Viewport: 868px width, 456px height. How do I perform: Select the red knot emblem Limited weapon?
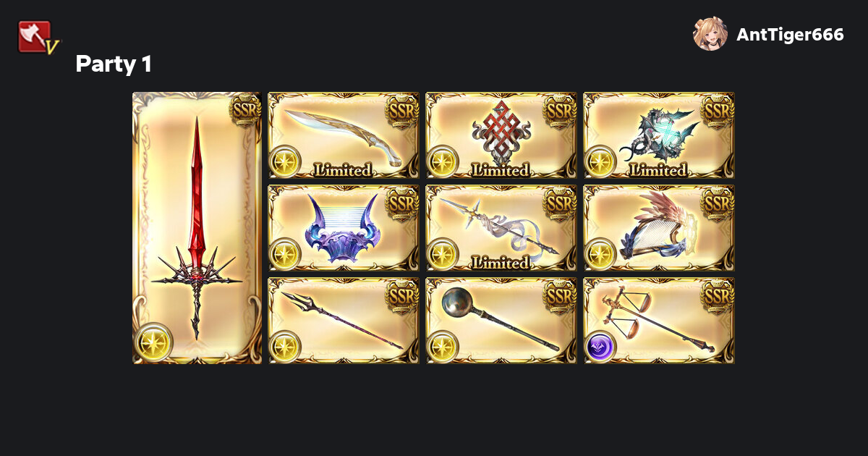501,135
